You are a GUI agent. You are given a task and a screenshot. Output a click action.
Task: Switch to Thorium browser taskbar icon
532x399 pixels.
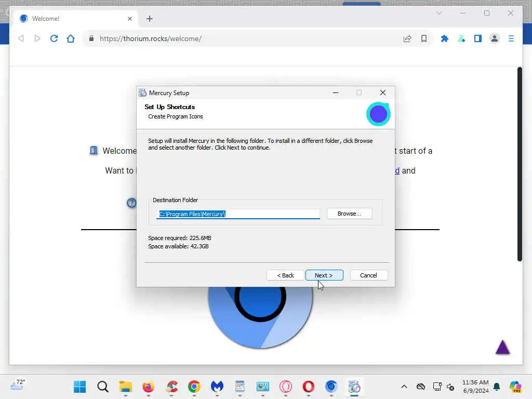tap(331, 387)
